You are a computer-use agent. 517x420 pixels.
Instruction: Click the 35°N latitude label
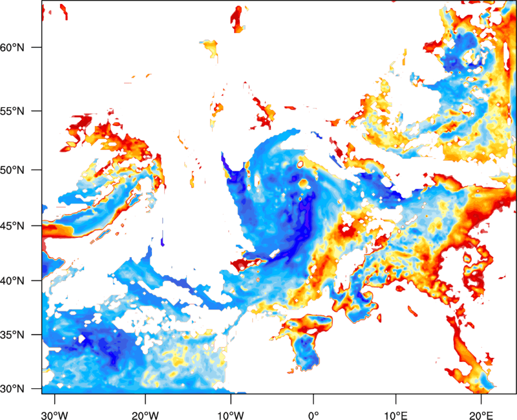pyautogui.click(x=12, y=335)
